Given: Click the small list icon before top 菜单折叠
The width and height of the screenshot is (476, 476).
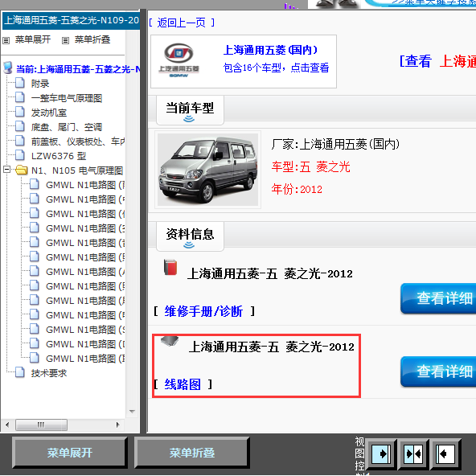Looking at the screenshot, I should point(66,40).
